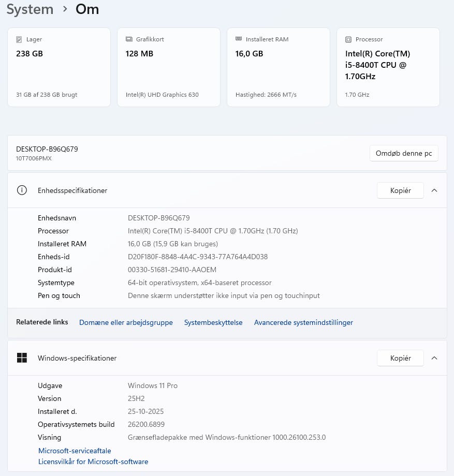Image resolution: width=454 pixels, height=476 pixels.
Task: Collapse the Windows-specifikationer section chevron
Action: tap(434, 358)
